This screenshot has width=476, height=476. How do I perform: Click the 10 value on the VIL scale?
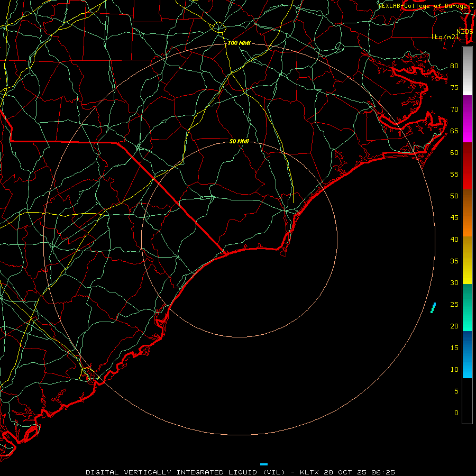coord(454,370)
